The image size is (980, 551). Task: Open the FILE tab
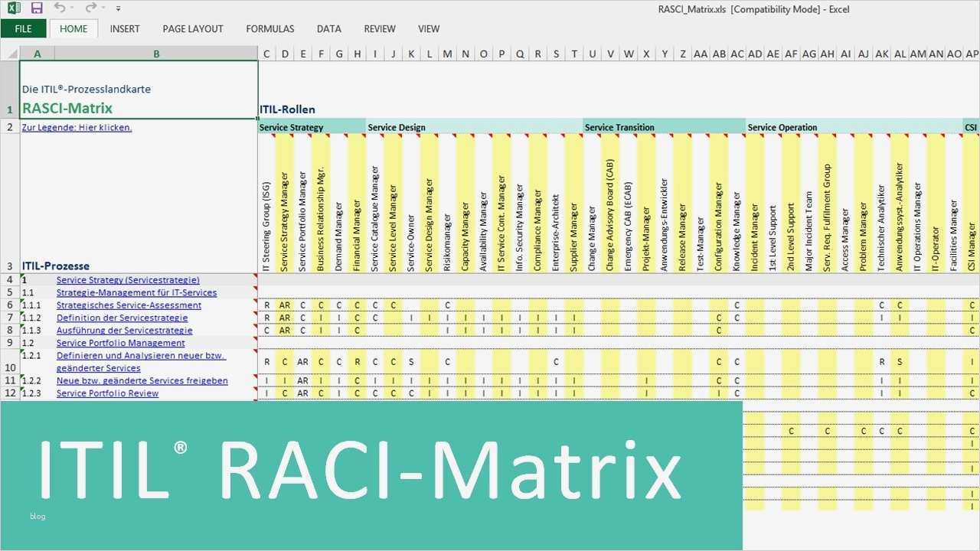click(23, 29)
